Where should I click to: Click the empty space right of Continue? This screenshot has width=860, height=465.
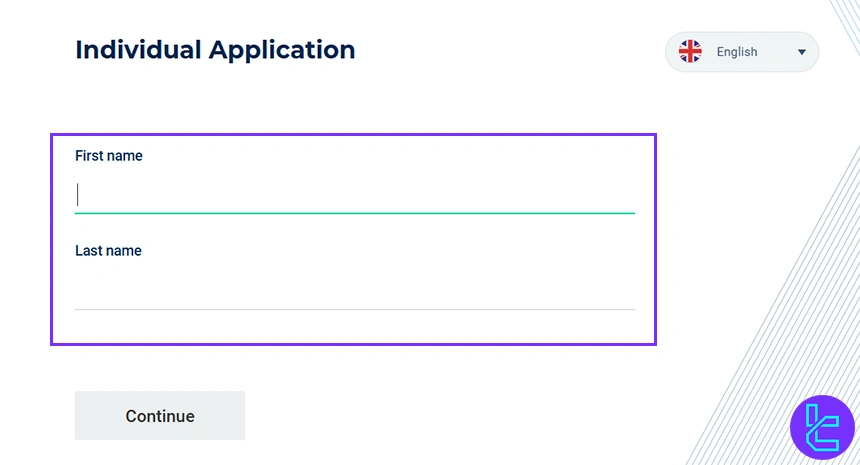pyautogui.click(x=450, y=415)
